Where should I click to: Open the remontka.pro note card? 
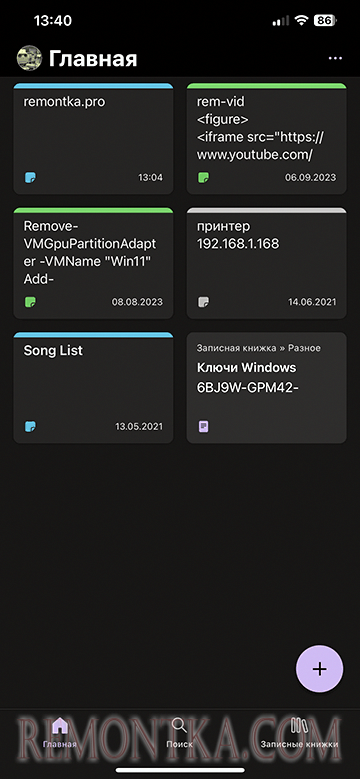(93, 139)
